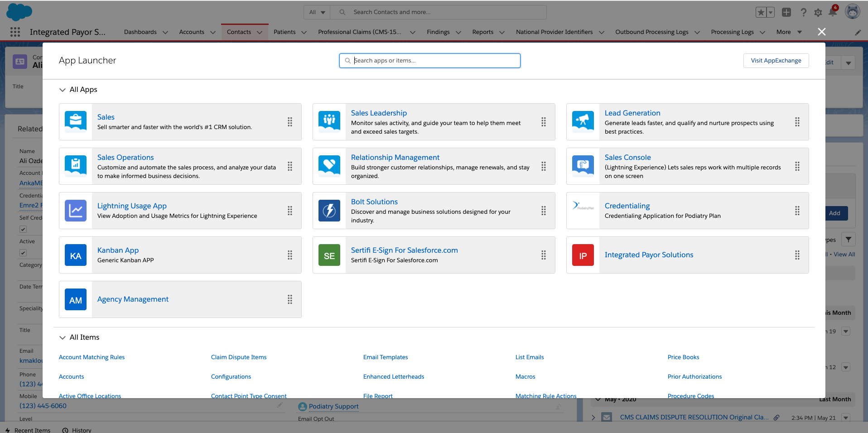Click the filter icon in activity panel

tap(849, 240)
